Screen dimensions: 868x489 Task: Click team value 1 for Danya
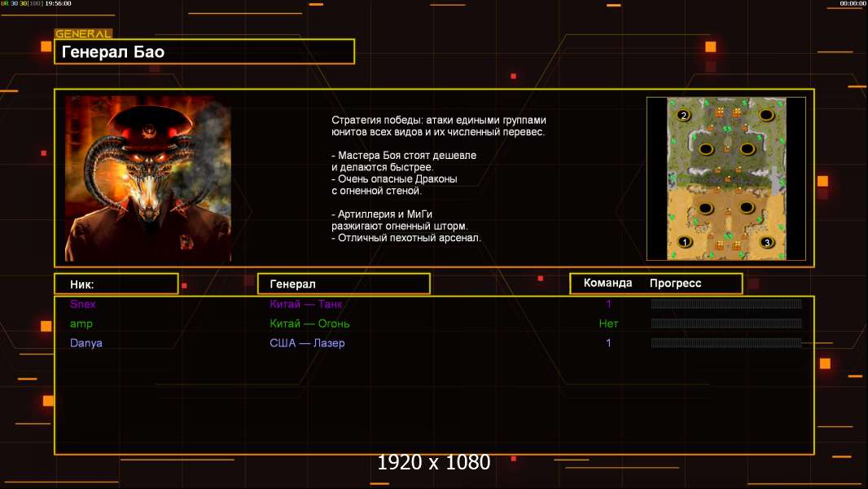click(x=608, y=343)
